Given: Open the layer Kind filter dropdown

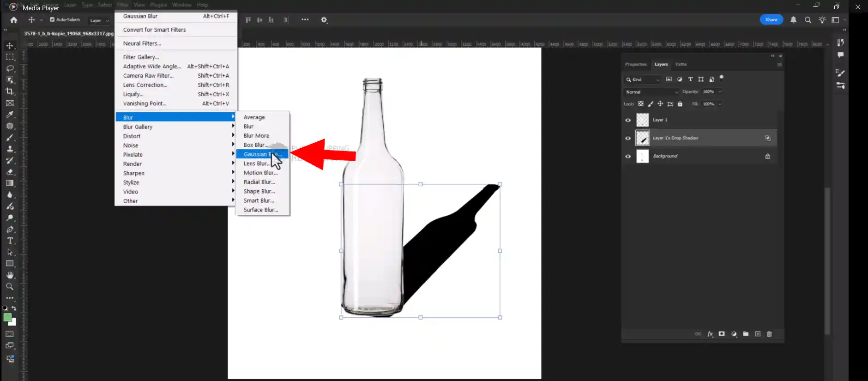Looking at the screenshot, I should click(x=643, y=79).
